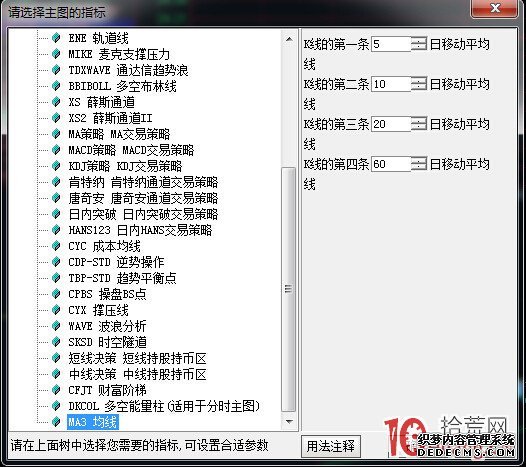The width and height of the screenshot is (526, 467).
Task: Click the icon next to CFJT 财富阶梯
Action: click(x=56, y=390)
